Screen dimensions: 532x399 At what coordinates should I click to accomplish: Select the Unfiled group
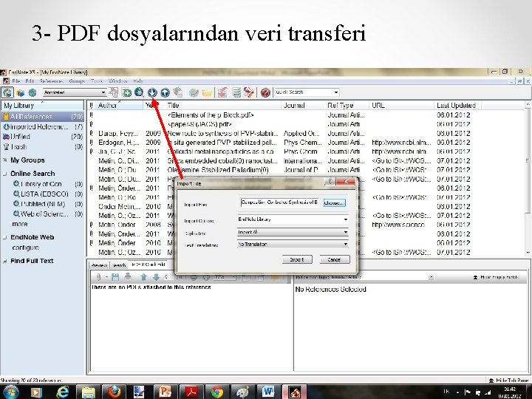tap(43, 137)
